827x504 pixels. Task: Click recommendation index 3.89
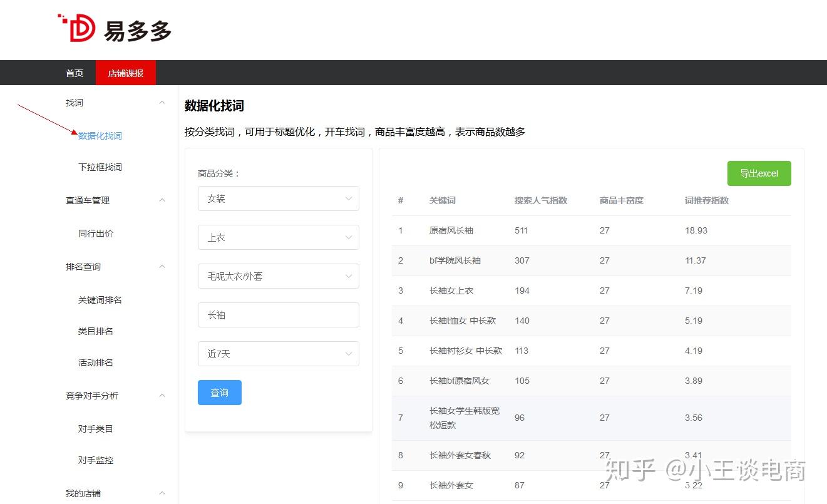pyautogui.click(x=694, y=381)
